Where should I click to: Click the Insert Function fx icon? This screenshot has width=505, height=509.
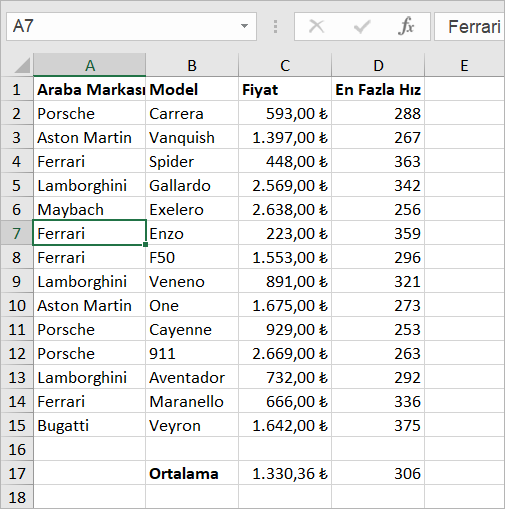(406, 26)
